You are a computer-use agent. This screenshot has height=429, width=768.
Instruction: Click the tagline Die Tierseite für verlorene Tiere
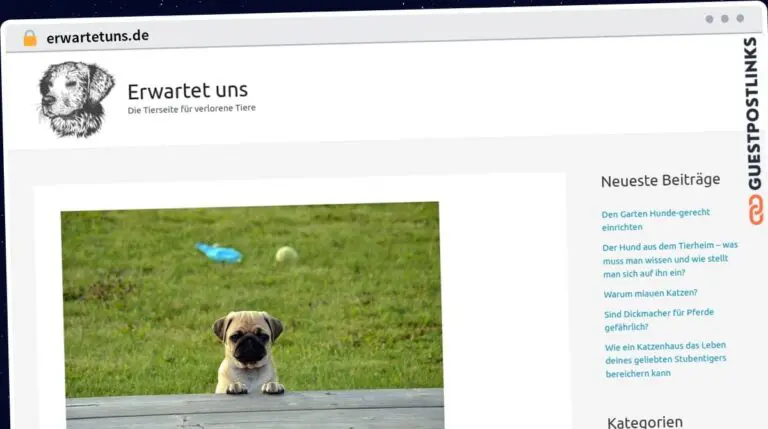pos(192,109)
